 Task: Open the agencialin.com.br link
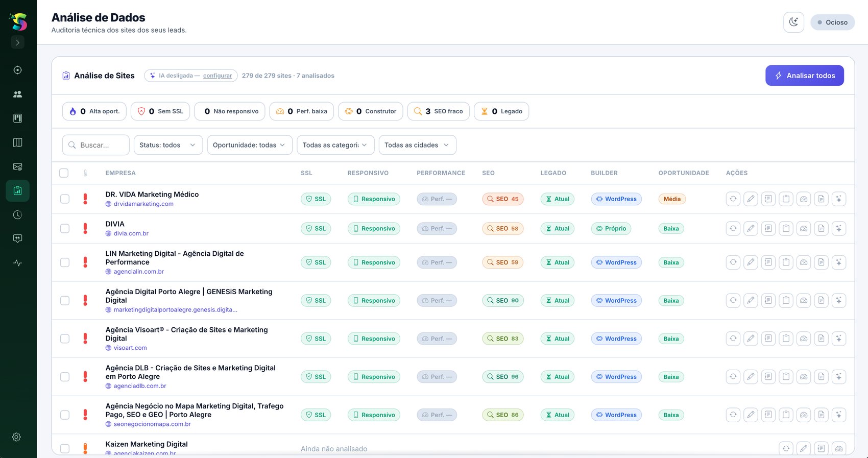[139, 272]
